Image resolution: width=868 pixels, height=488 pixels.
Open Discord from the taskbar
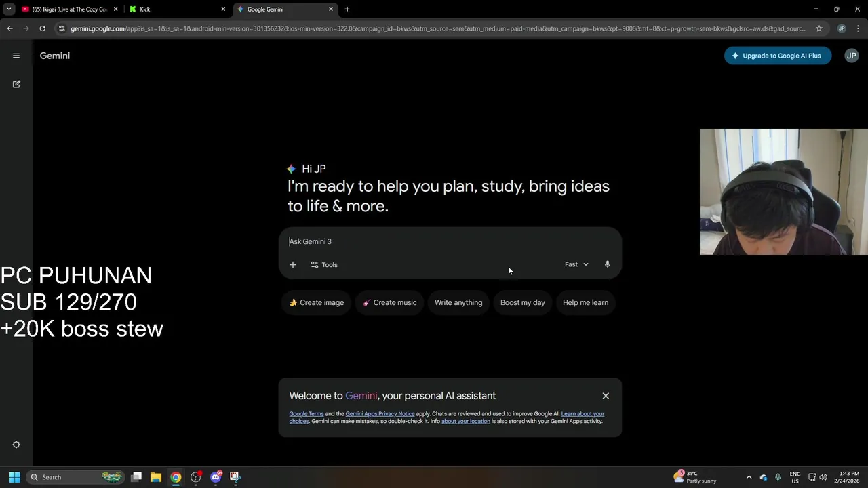pos(216,477)
